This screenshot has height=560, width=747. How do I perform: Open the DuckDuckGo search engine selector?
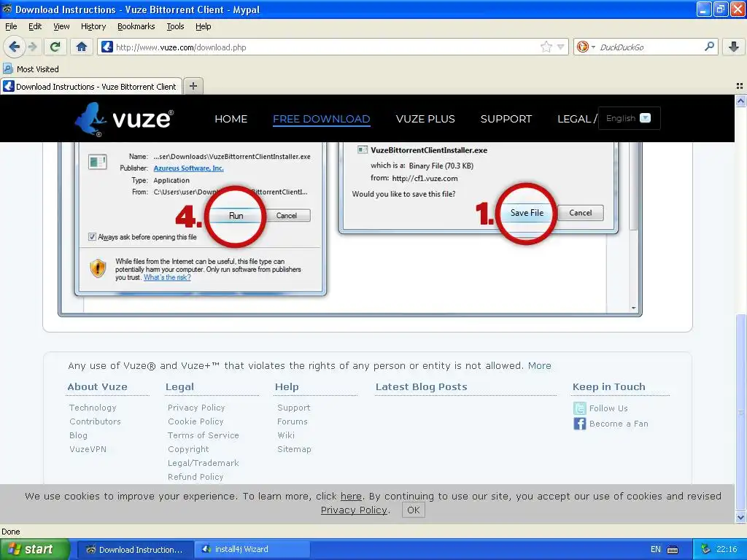click(x=586, y=47)
